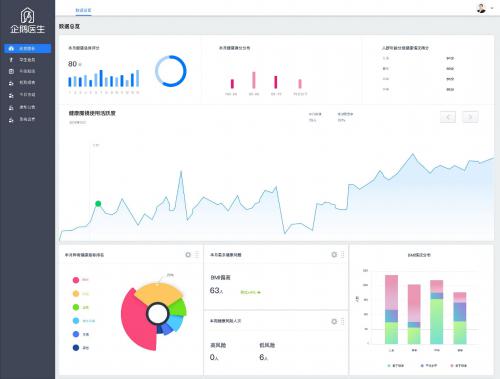500x379 pixels.
Task: Toggle the light blue pie legend entry
Action: 84,321
